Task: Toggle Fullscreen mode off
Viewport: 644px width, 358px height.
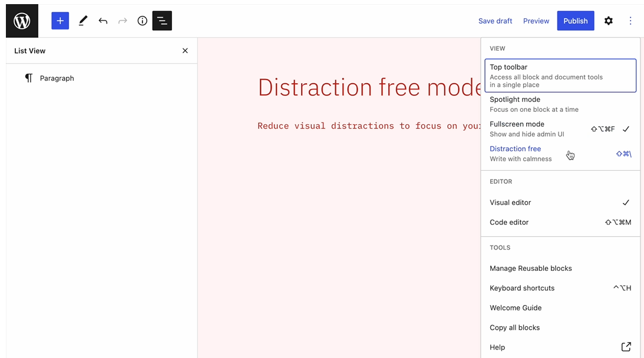Action: tap(560, 129)
